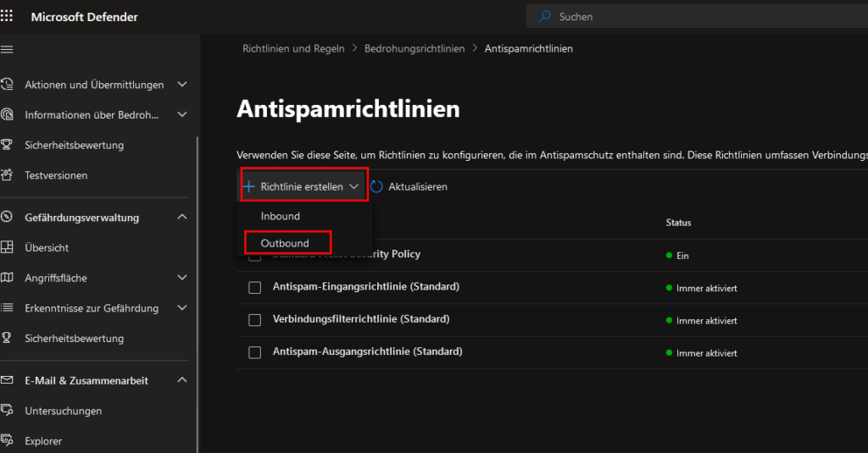Open the Aktionen und Übermittlungen nav item
Image resolution: width=868 pixels, height=453 pixels.
tap(94, 85)
